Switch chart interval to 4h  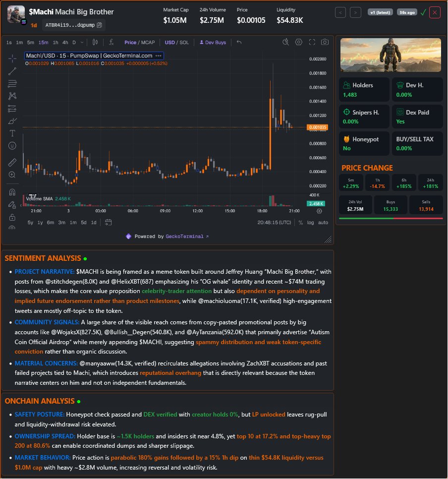click(x=65, y=43)
